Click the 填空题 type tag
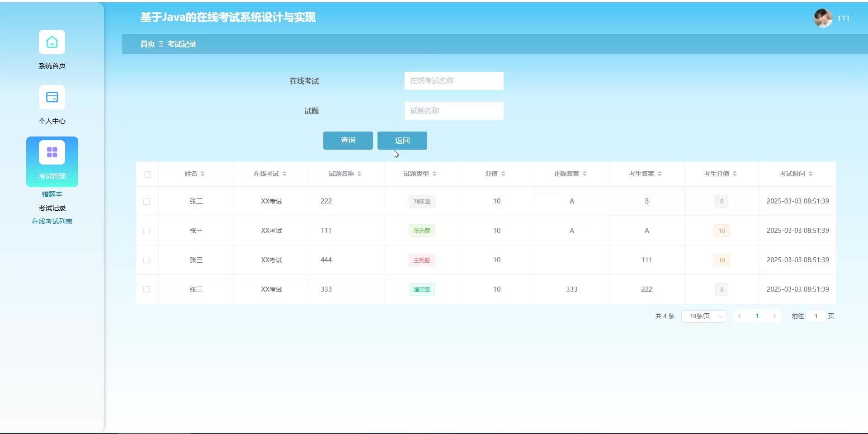868x434 pixels. click(422, 289)
